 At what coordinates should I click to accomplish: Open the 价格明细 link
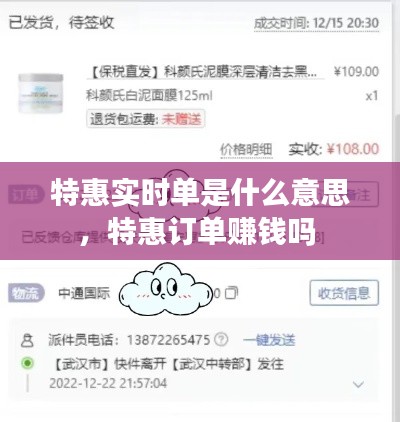(x=246, y=150)
